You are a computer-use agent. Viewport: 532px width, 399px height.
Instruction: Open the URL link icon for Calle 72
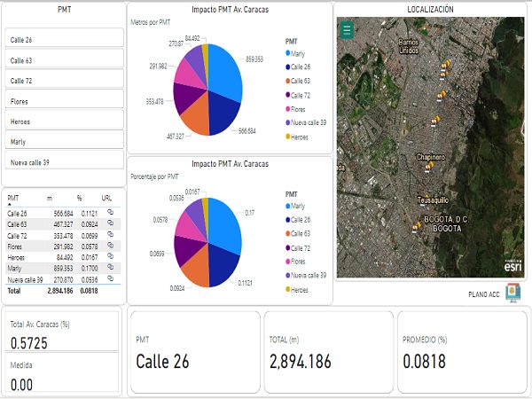pos(110,234)
